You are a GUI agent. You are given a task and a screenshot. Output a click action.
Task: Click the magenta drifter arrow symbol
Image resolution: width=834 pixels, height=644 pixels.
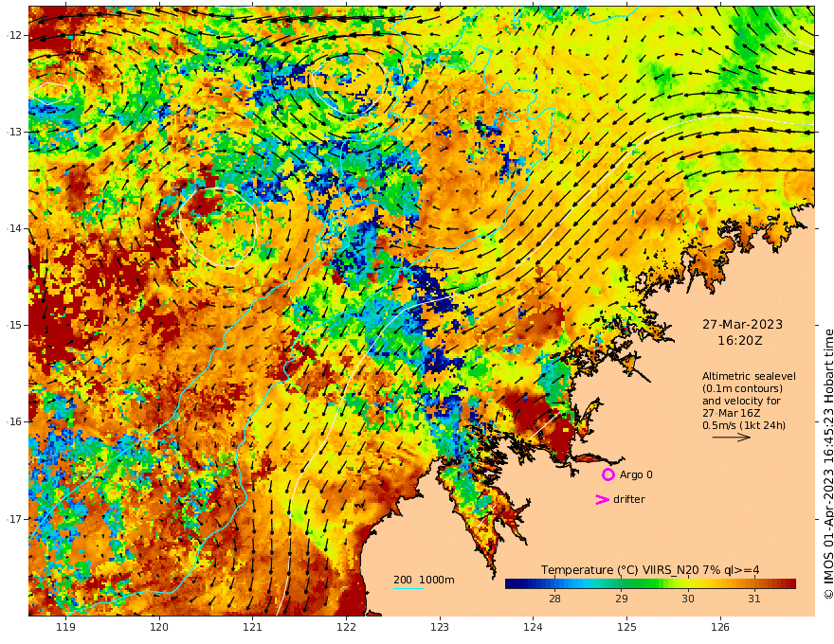602,499
